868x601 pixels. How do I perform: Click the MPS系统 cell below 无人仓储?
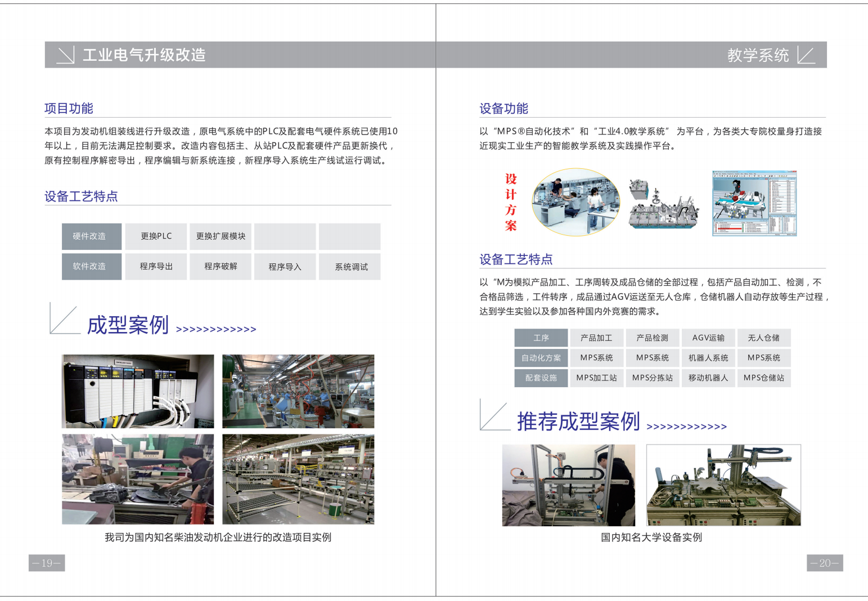pyautogui.click(x=764, y=358)
